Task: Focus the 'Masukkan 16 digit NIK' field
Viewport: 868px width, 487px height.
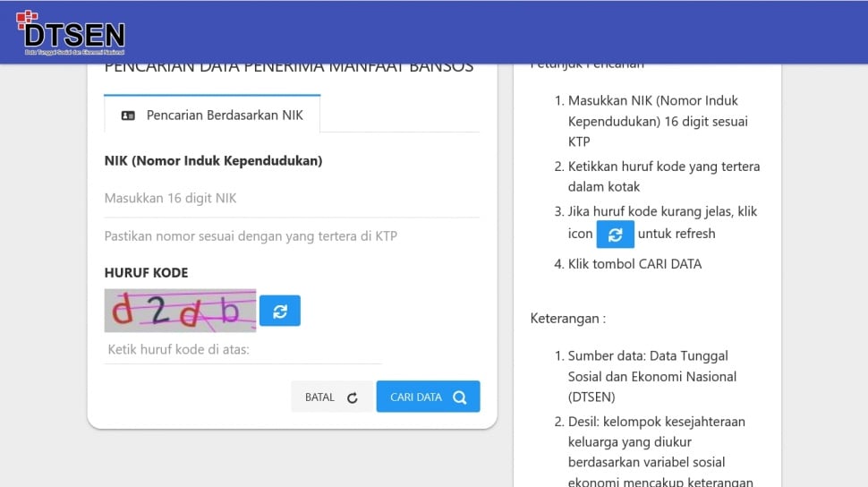Action: [x=291, y=199]
